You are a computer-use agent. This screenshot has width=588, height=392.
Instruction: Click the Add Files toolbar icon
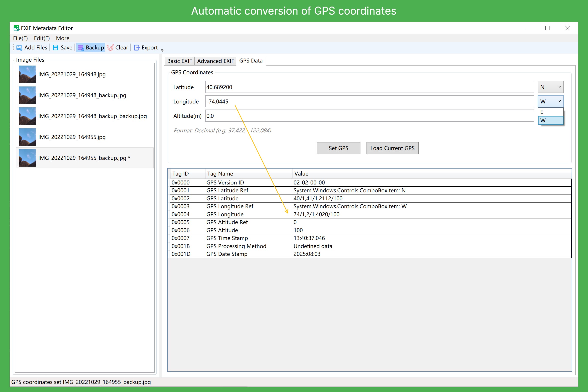tap(19, 48)
